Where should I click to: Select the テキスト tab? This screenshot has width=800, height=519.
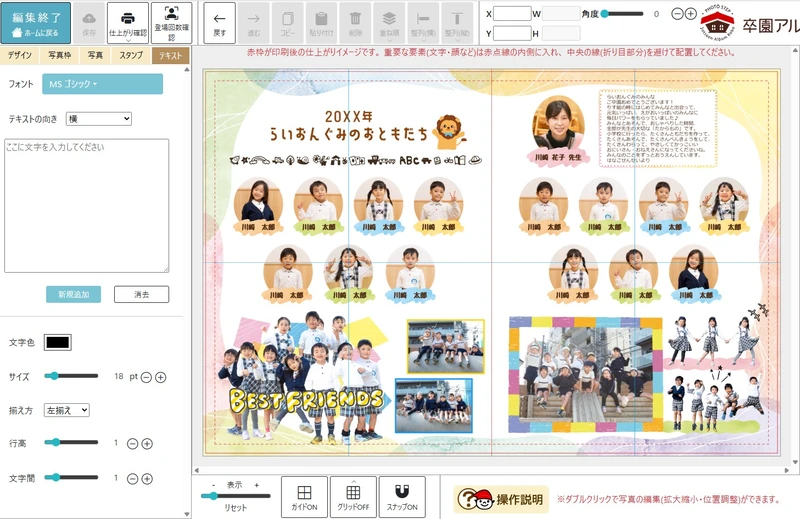coord(170,55)
